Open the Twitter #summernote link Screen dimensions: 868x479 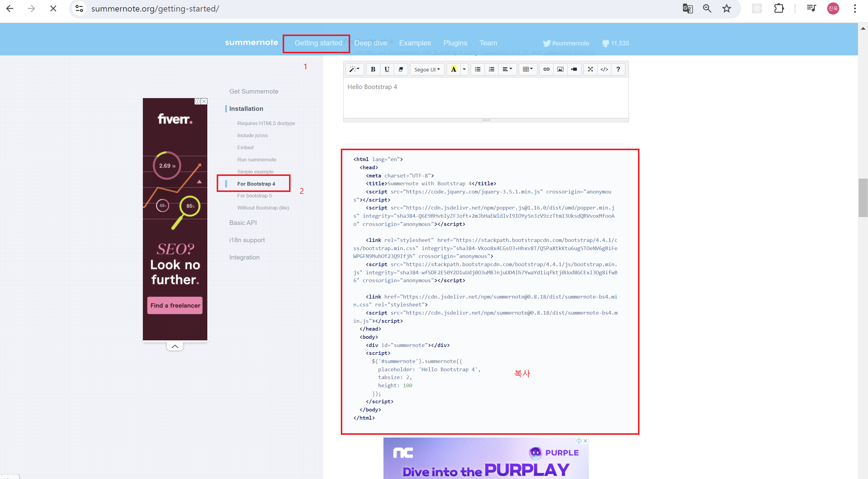point(566,43)
